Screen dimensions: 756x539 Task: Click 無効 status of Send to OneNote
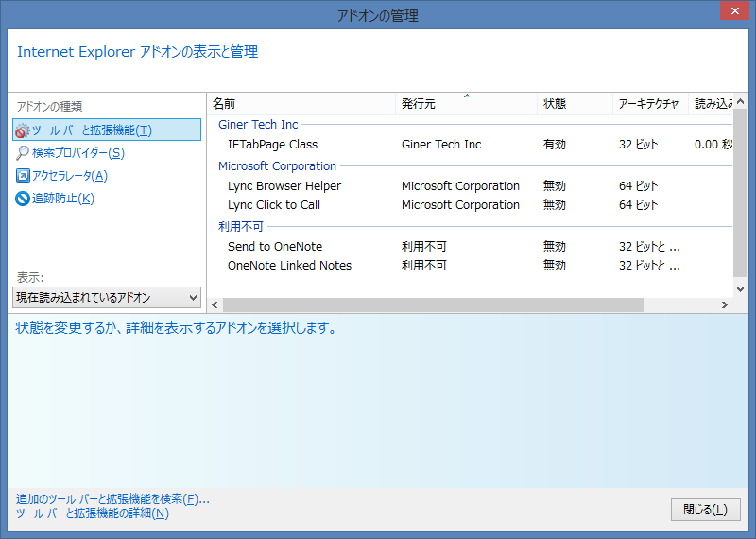coord(555,246)
